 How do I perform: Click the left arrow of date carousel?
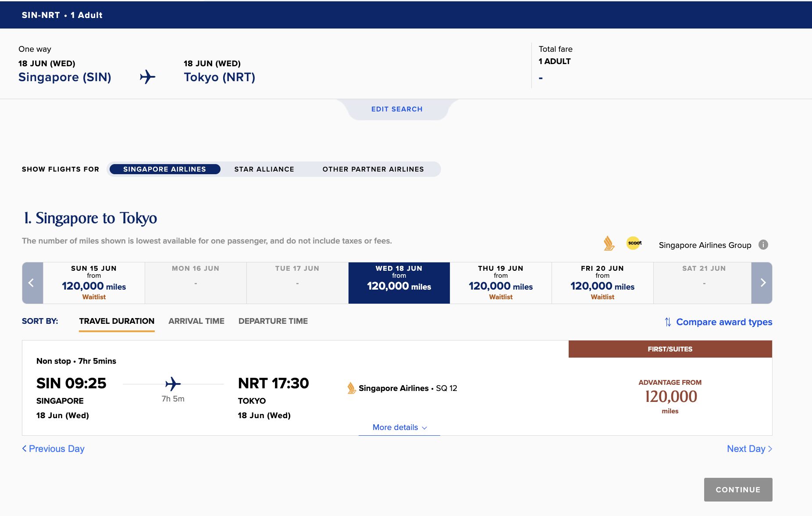[x=32, y=283]
